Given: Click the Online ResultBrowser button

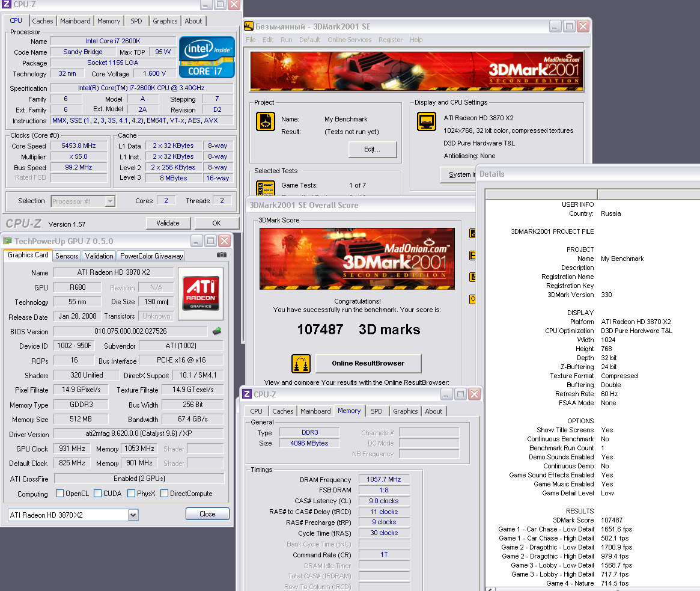Looking at the screenshot, I should [368, 363].
